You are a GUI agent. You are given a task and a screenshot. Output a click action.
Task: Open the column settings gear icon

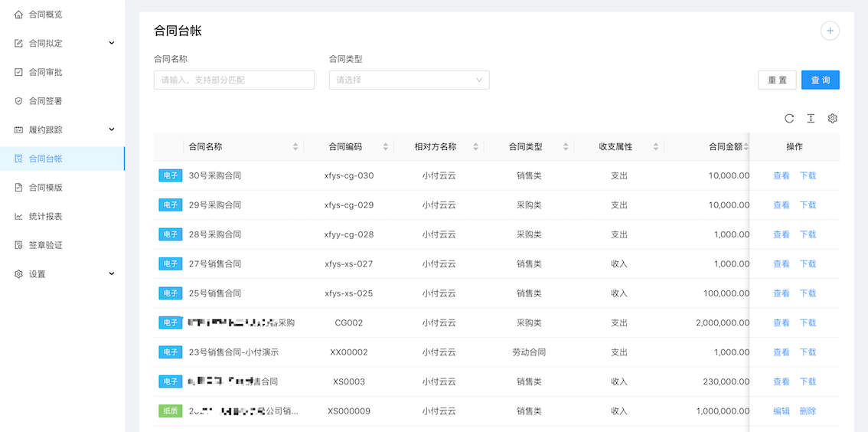point(833,119)
